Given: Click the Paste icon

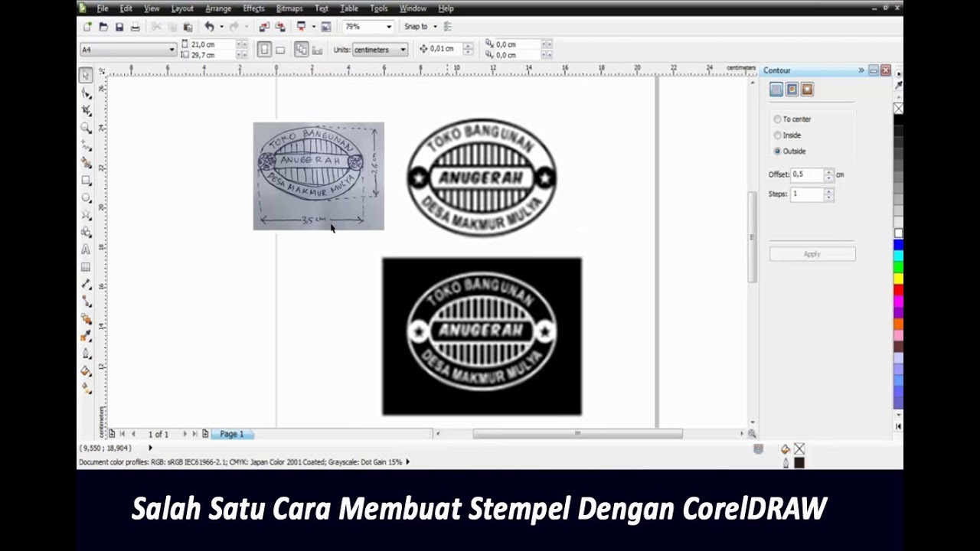Looking at the screenshot, I should 188,27.
